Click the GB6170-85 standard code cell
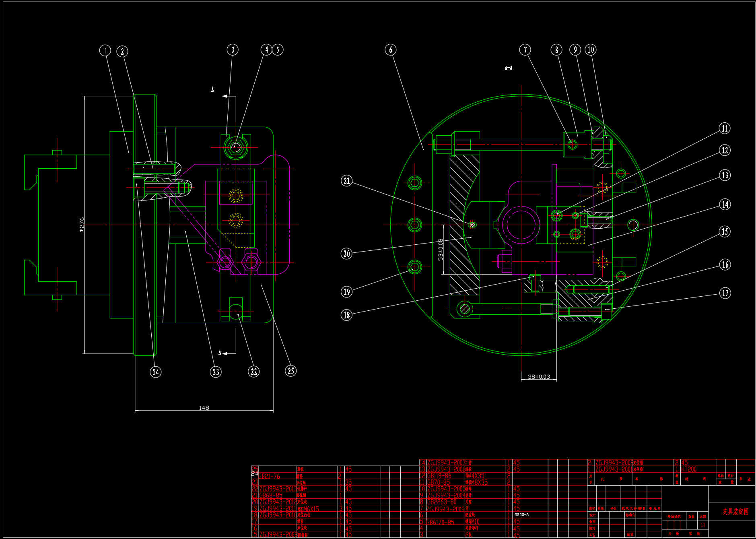This screenshot has height=539, width=756. [x=440, y=522]
